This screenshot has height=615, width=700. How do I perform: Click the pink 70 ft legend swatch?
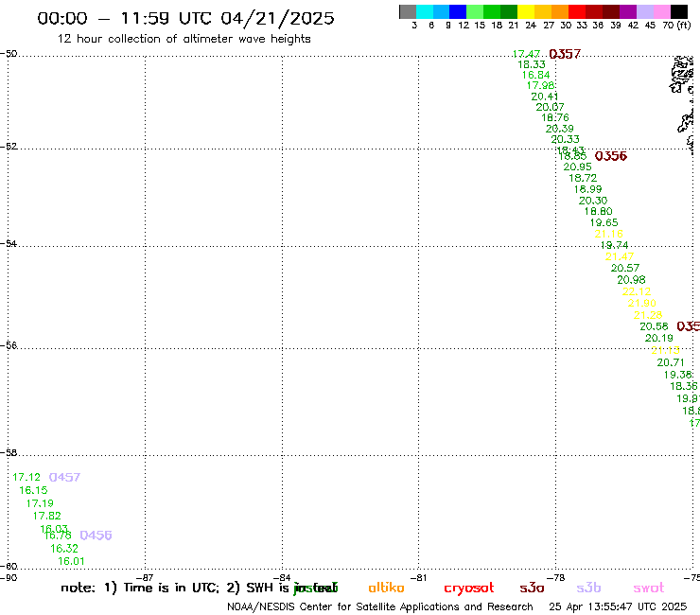click(661, 12)
